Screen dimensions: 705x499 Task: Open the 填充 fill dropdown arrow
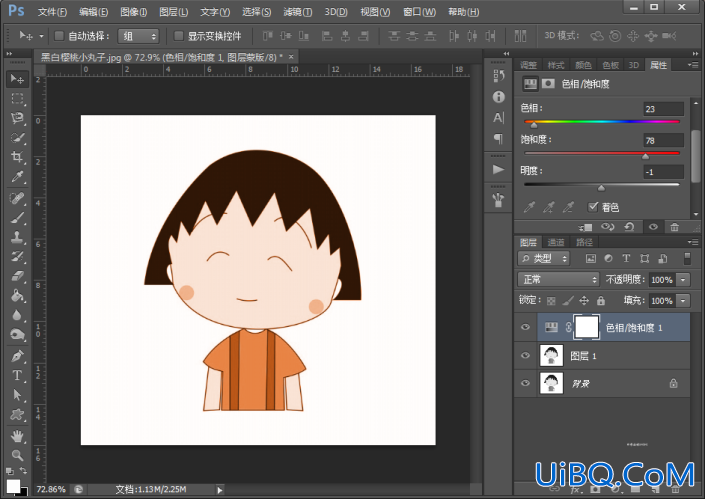[683, 300]
